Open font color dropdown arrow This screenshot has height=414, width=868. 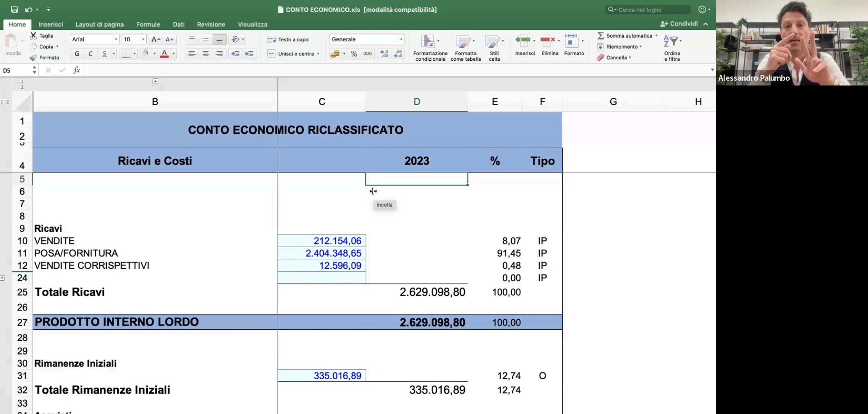[x=174, y=54]
